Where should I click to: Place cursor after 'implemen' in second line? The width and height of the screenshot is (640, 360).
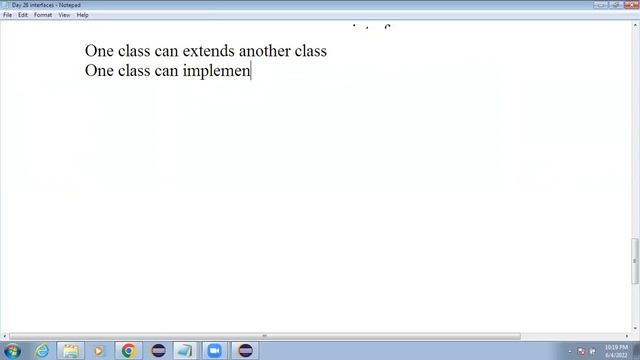point(251,71)
